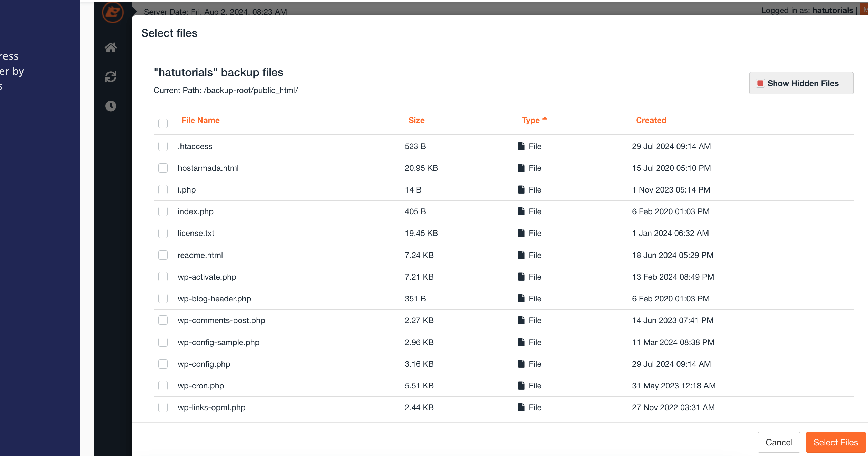The width and height of the screenshot is (868, 456).
Task: Click the Cancel button
Action: 779,442
